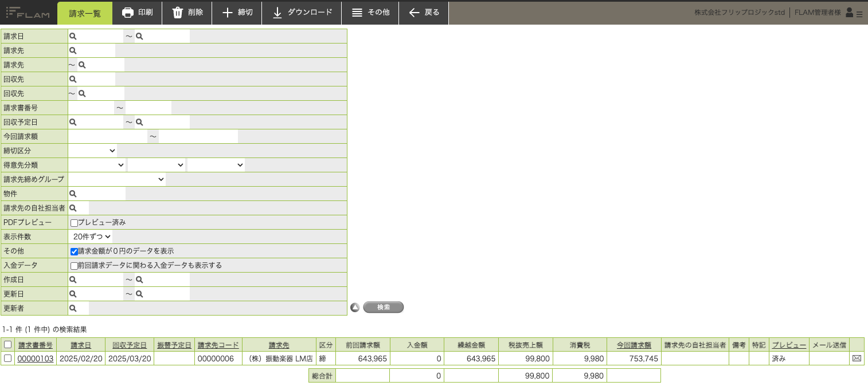Click search icon for 作成日 start date
Viewport: 868px width, 386px height.
(73, 279)
